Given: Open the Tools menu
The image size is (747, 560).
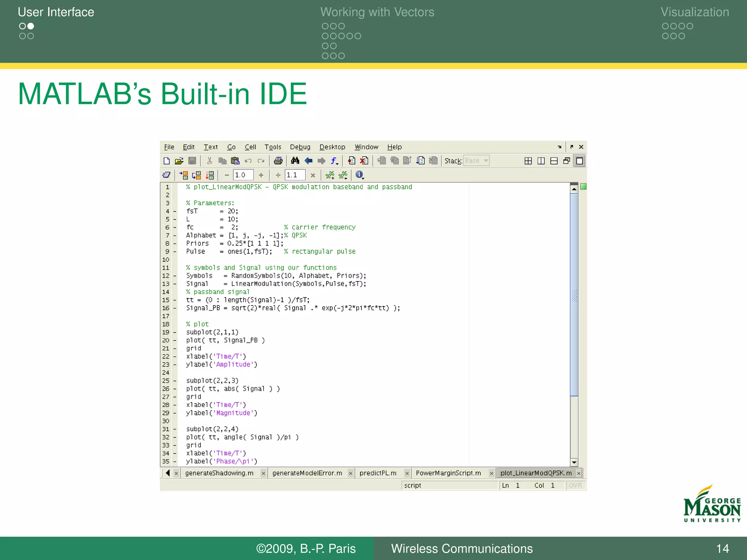Looking at the screenshot, I should coord(273,147).
